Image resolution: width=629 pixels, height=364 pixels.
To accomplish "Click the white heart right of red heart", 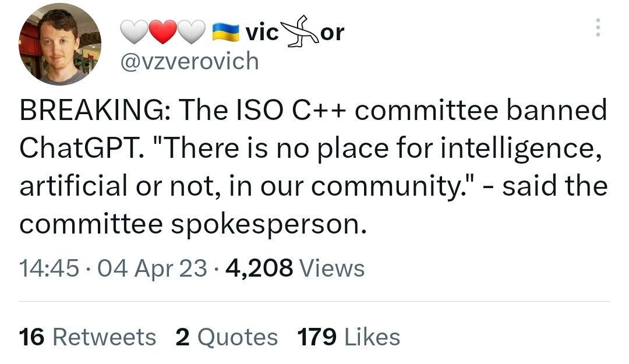I will 192,34.
